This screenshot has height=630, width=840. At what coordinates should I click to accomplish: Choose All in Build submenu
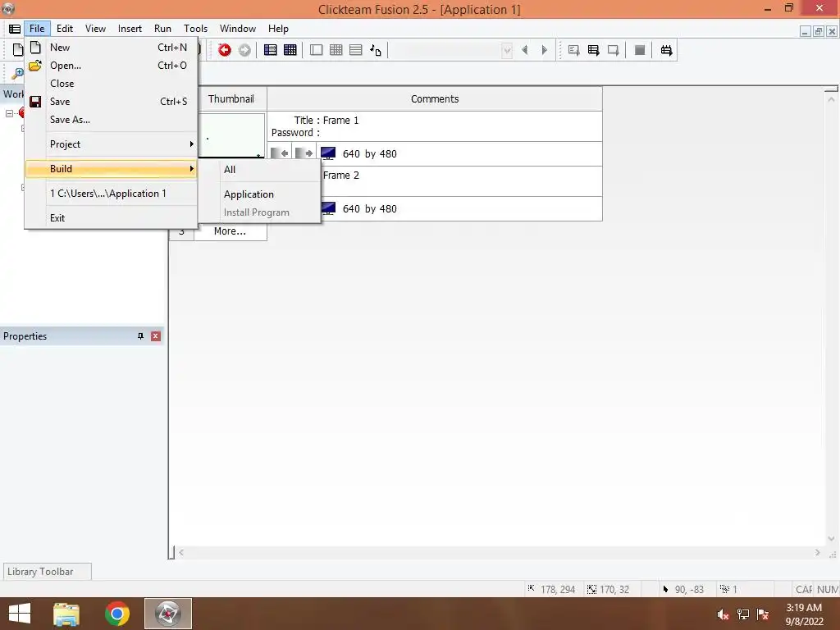260,169
